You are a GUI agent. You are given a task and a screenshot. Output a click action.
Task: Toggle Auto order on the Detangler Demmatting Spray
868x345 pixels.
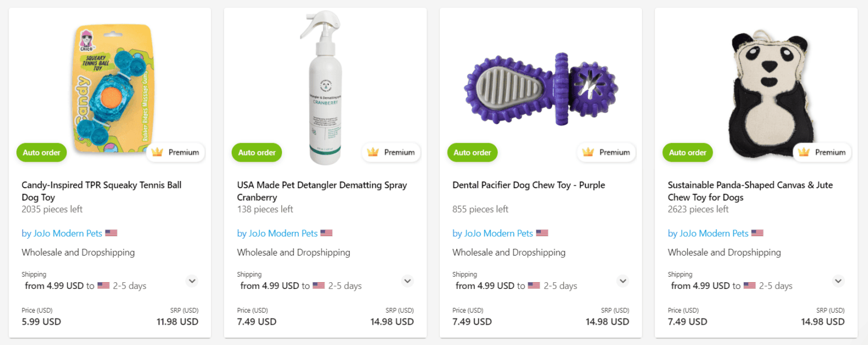257,152
